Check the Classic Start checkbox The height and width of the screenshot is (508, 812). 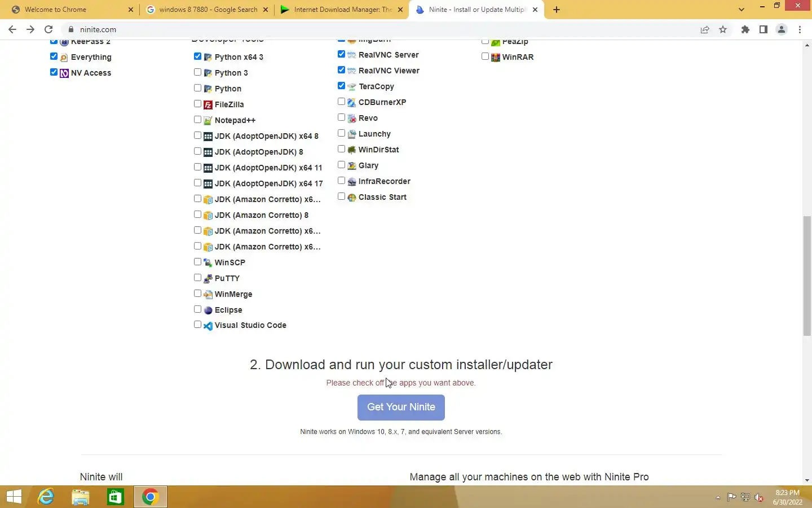click(x=341, y=196)
